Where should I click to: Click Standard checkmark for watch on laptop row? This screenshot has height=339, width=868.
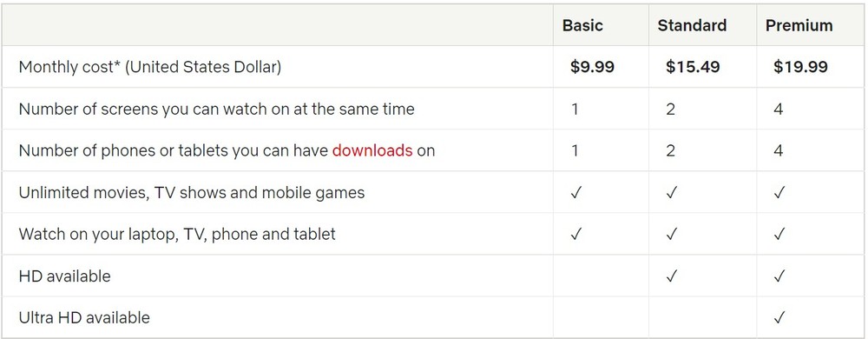(x=671, y=235)
